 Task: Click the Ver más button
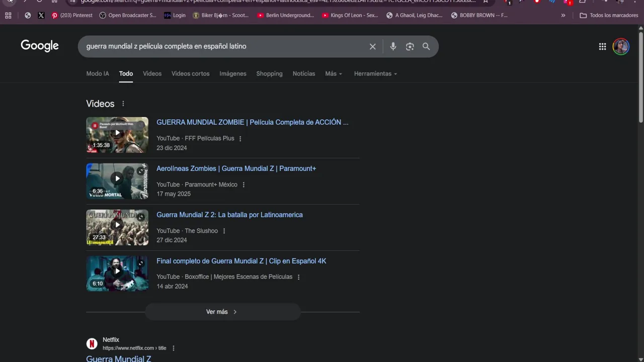coord(223,312)
